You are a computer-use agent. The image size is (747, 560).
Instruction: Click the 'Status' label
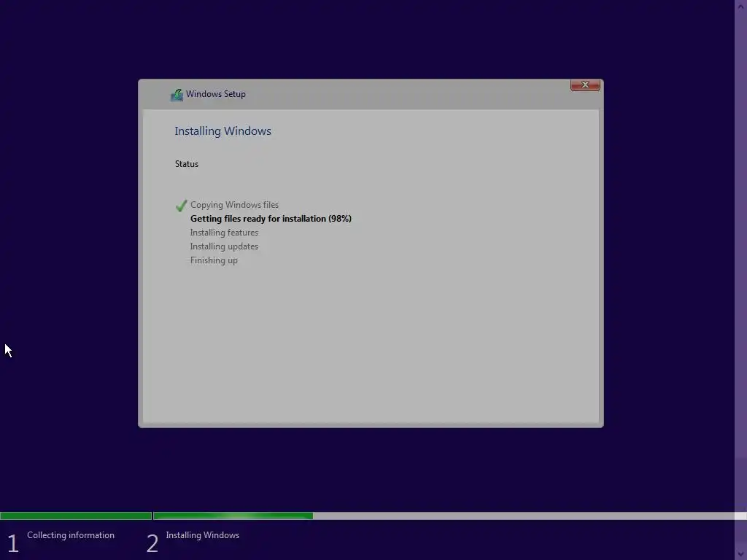point(186,164)
